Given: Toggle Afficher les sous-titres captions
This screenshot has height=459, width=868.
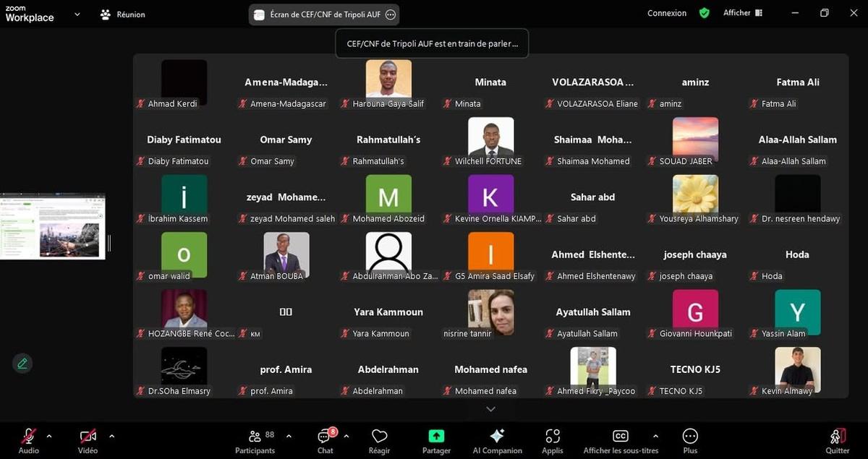Looking at the screenshot, I should 621,440.
